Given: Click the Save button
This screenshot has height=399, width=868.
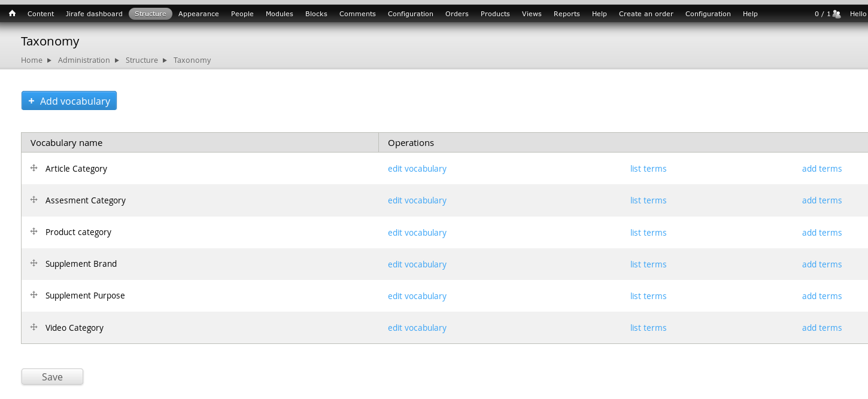Looking at the screenshot, I should pos(52,377).
